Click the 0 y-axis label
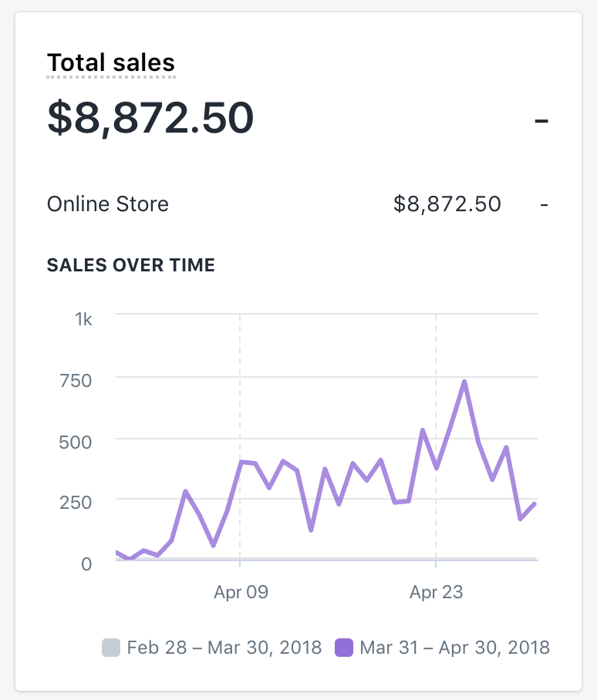597x700 pixels. pyautogui.click(x=86, y=563)
